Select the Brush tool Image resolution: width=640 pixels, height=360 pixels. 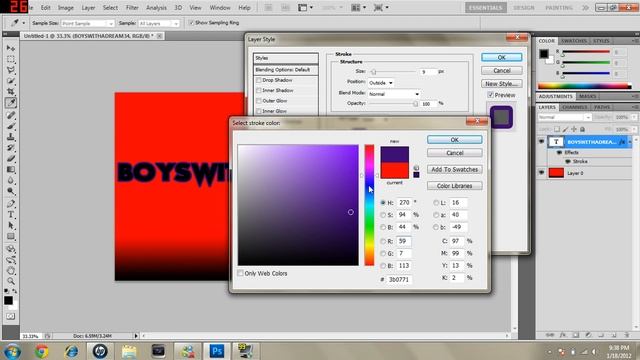(x=11, y=126)
